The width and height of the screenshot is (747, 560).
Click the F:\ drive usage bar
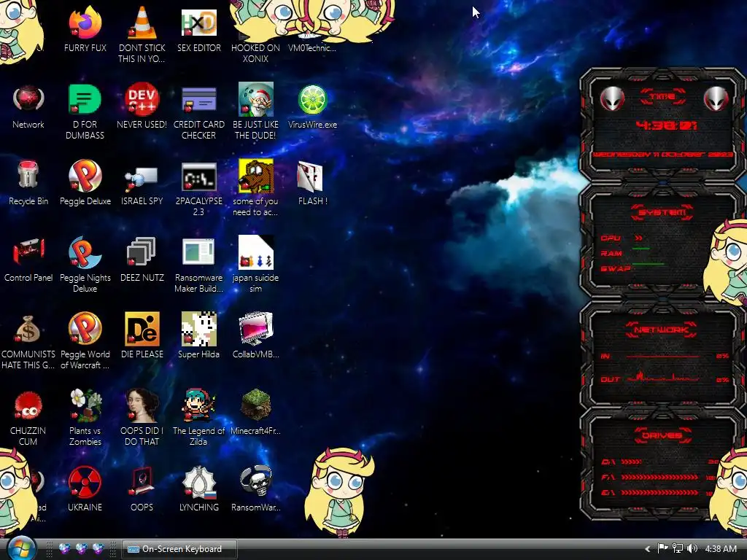click(x=659, y=477)
